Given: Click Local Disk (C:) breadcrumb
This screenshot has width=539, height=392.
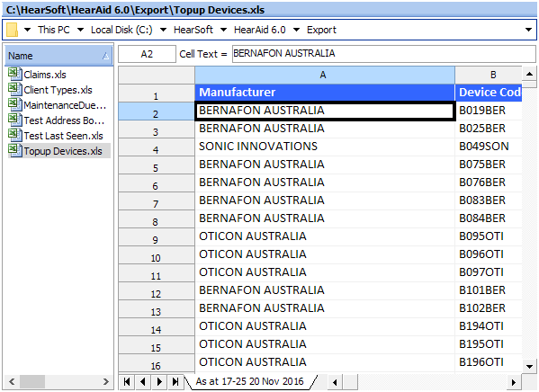Looking at the screenshot, I should (x=121, y=30).
